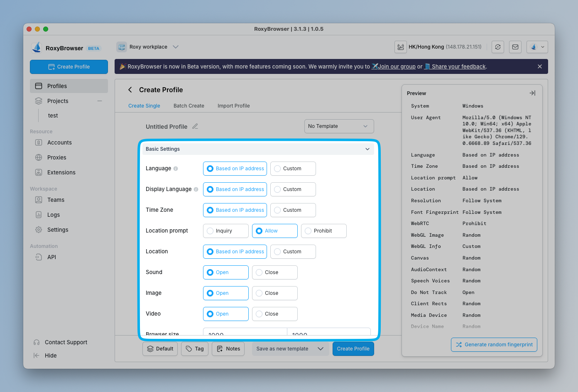Screen dimensions: 578x392
Task: Go back with the left arrow
Action: coord(130,90)
